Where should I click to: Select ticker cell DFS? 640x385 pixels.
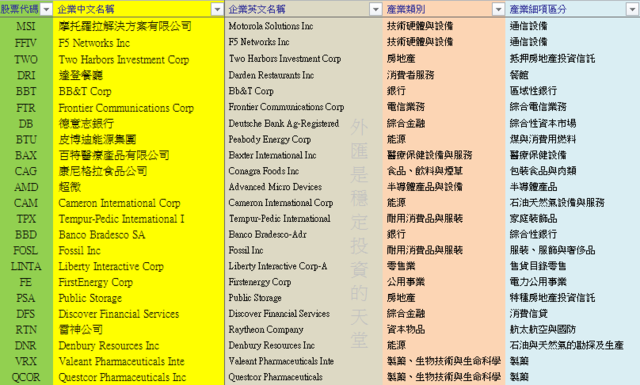pyautogui.click(x=26, y=314)
